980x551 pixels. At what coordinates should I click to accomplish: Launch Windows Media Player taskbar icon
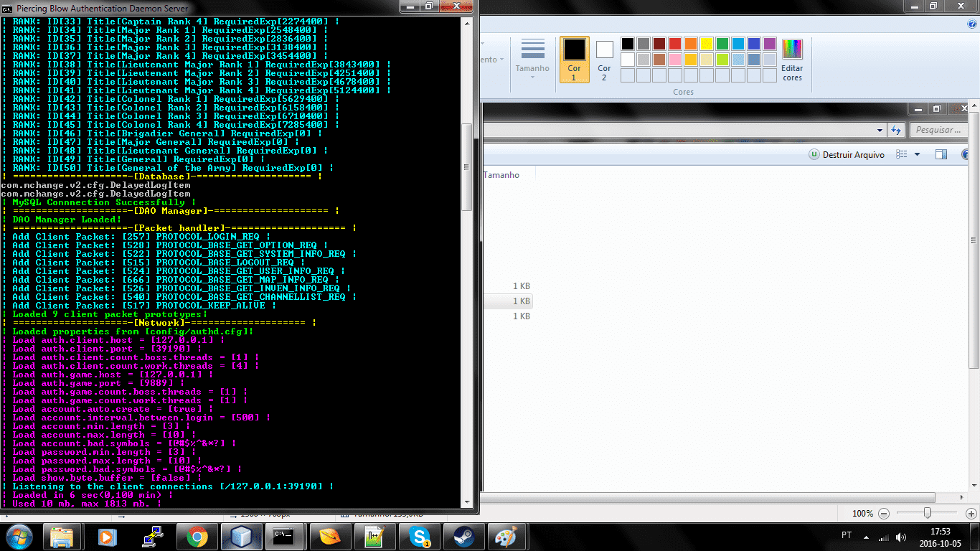(107, 537)
